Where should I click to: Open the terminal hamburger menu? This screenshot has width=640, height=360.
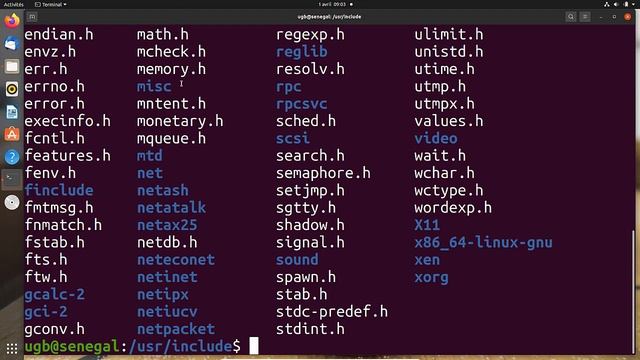pos(585,17)
